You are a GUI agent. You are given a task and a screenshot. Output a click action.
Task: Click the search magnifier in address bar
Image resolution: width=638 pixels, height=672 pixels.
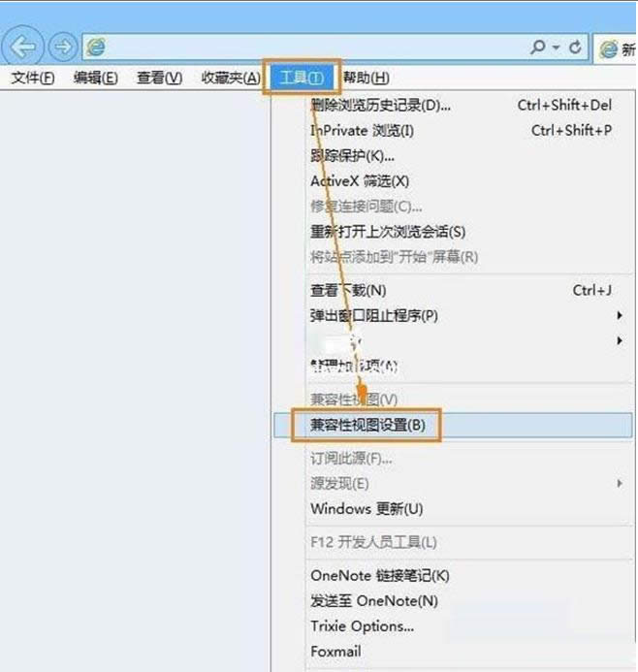(538, 47)
